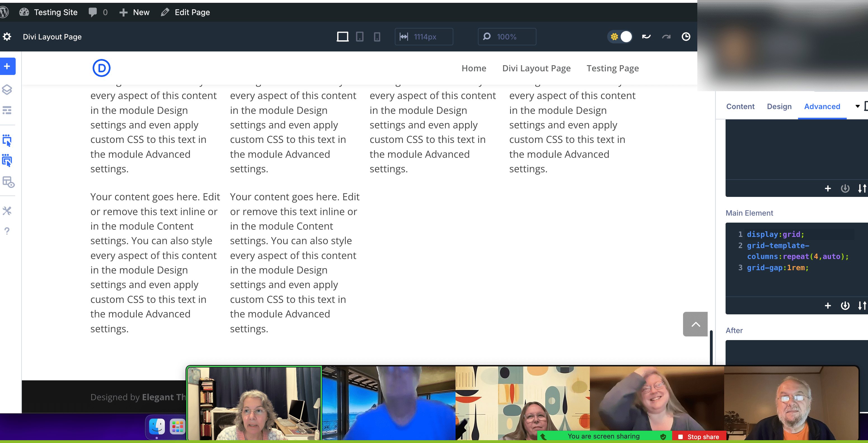This screenshot has width=868, height=443.
Task: Switch to the Design tab
Action: 779,106
